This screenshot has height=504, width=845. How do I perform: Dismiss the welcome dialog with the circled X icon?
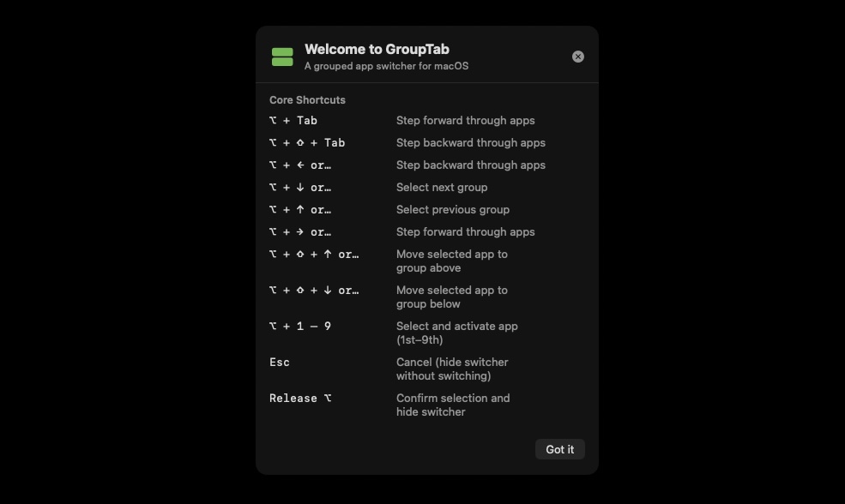pos(577,57)
